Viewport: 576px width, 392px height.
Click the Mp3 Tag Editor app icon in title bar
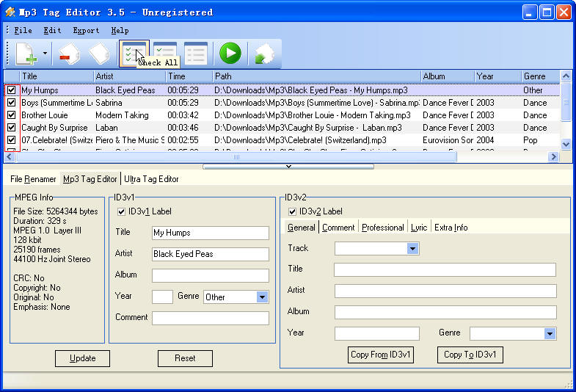10,12
